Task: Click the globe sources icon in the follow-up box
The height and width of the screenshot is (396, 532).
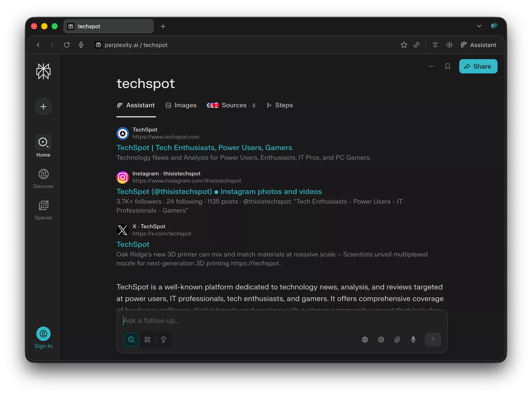Action: [365, 339]
